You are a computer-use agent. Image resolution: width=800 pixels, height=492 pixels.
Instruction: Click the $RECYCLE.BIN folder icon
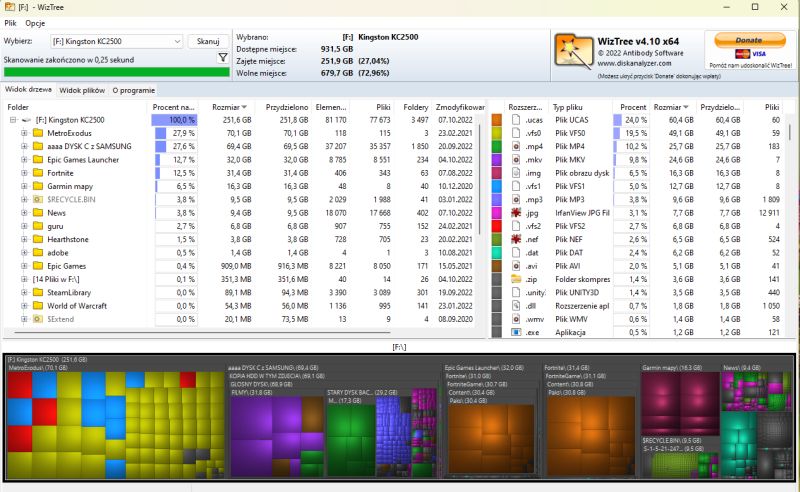38,199
